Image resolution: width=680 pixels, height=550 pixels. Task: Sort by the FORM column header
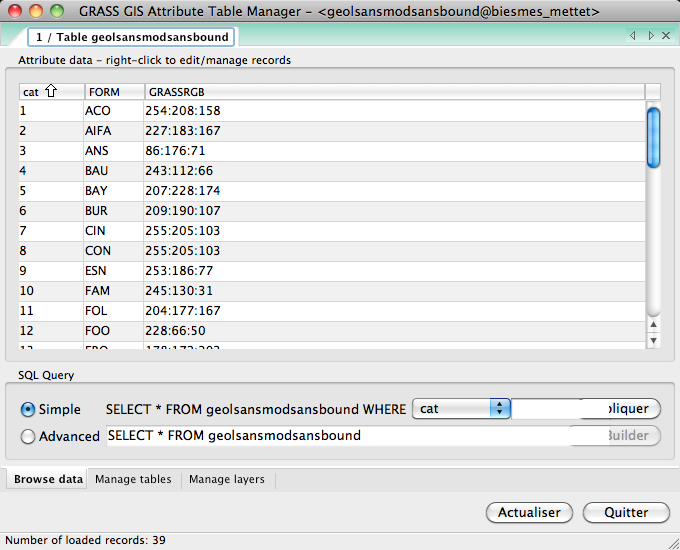(112, 92)
